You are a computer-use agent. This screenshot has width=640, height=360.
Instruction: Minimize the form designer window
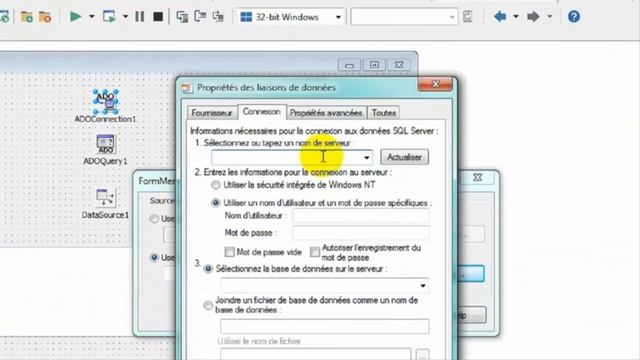coord(349,65)
